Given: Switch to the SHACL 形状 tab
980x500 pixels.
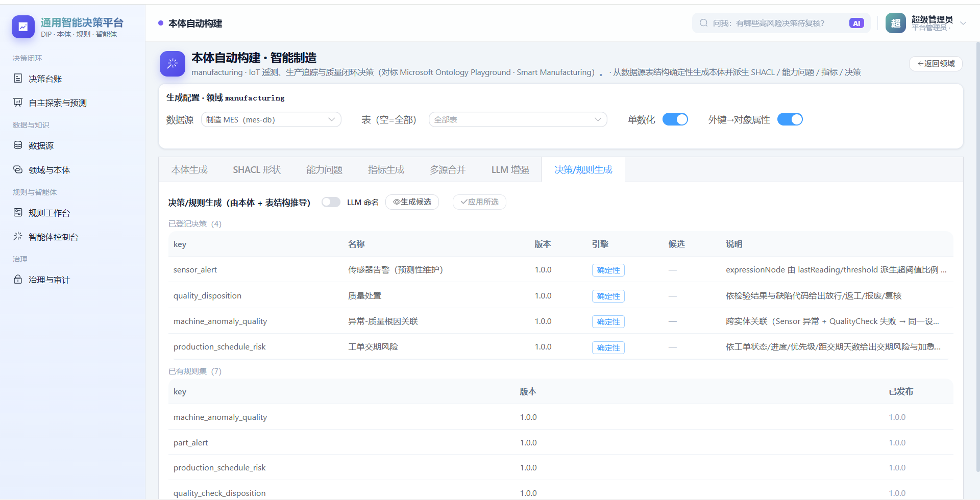Looking at the screenshot, I should coord(257,170).
